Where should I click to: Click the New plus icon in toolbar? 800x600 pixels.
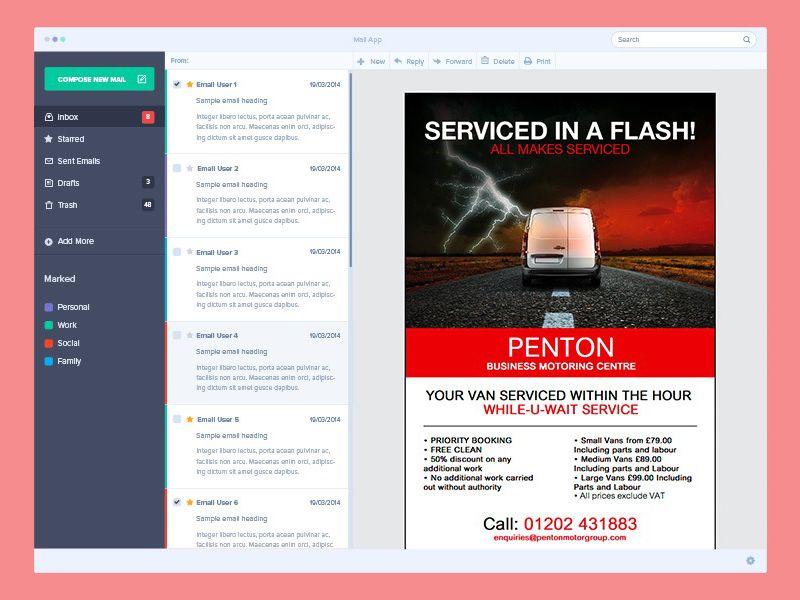coord(361,61)
